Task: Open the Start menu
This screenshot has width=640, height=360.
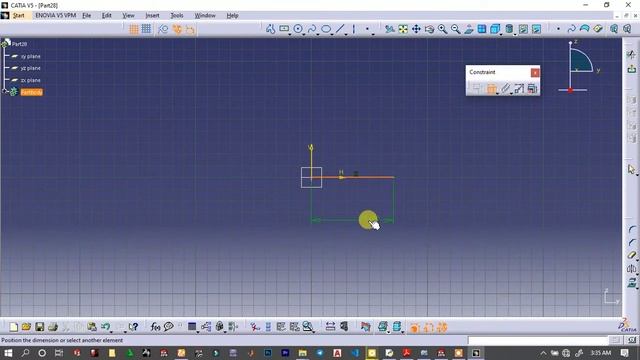Action: click(18, 16)
